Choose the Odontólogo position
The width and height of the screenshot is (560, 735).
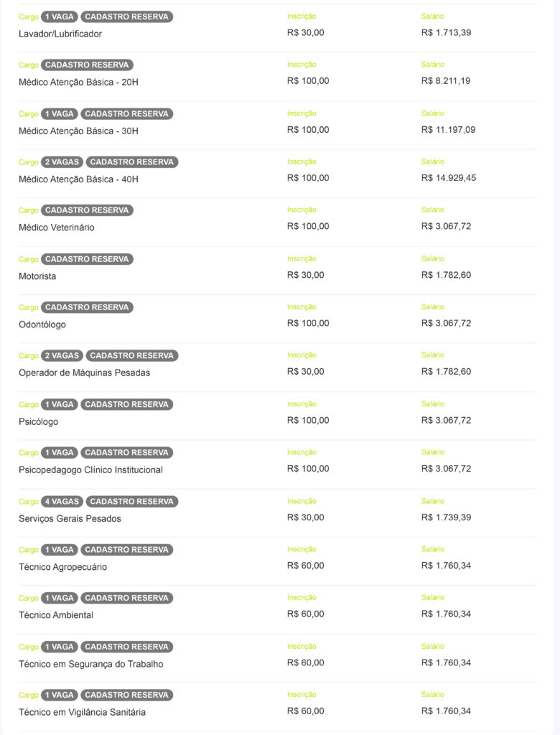point(42,324)
